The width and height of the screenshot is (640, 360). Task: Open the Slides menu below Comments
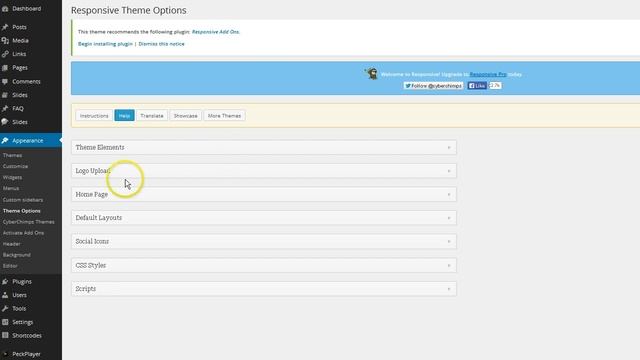[x=20, y=95]
